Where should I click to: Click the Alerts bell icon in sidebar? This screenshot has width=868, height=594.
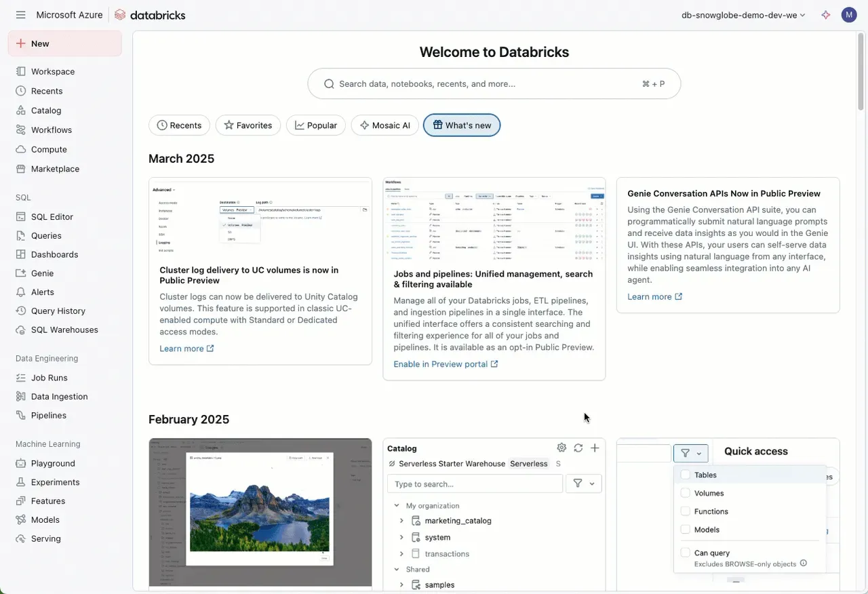click(x=21, y=292)
